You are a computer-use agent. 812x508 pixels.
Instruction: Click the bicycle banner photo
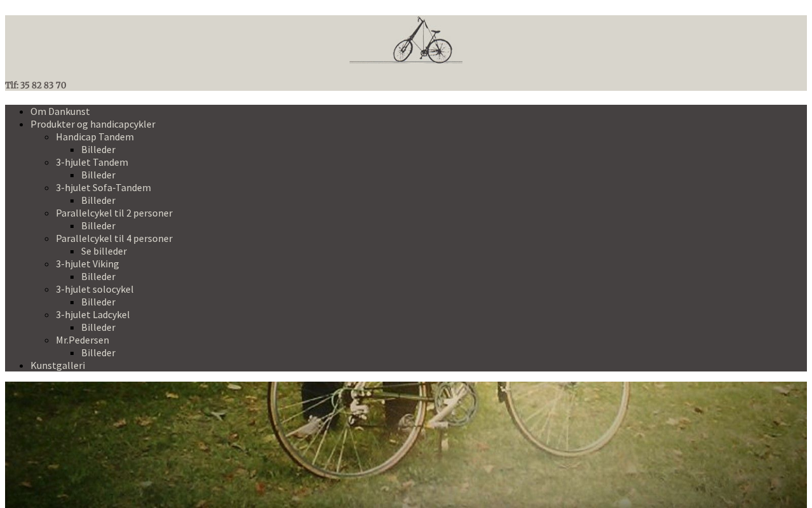point(406,444)
